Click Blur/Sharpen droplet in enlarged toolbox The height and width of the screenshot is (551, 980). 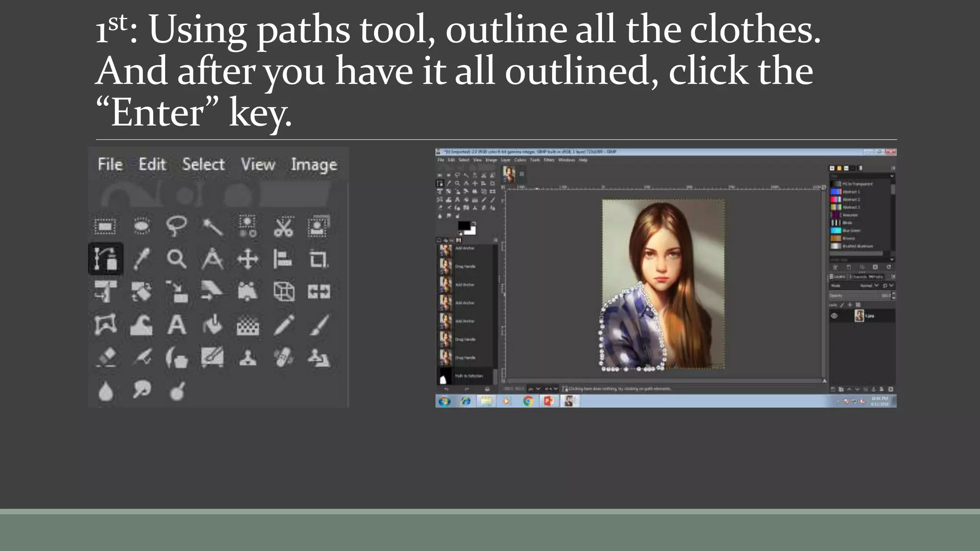(106, 391)
